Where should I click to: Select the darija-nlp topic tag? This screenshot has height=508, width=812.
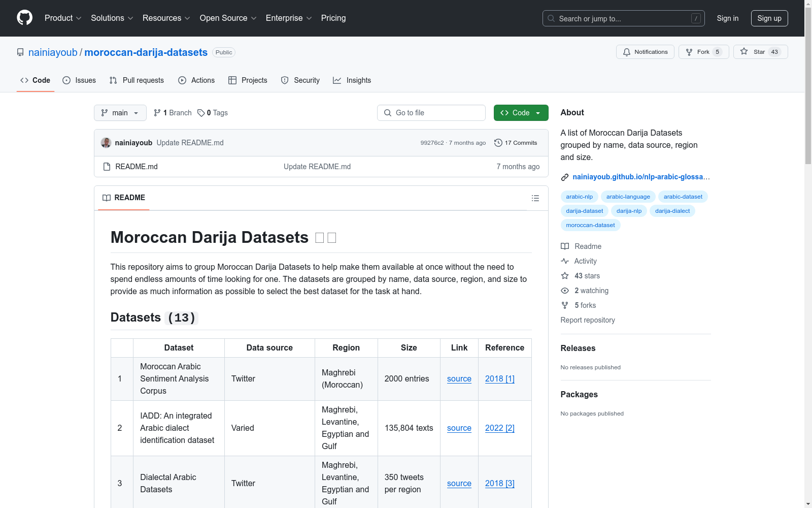tap(629, 211)
